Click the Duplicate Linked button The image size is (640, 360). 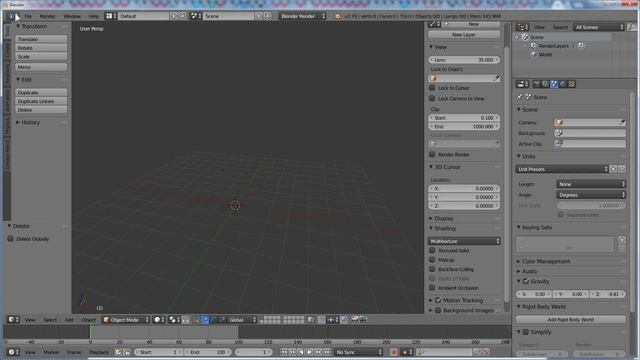[x=41, y=101]
